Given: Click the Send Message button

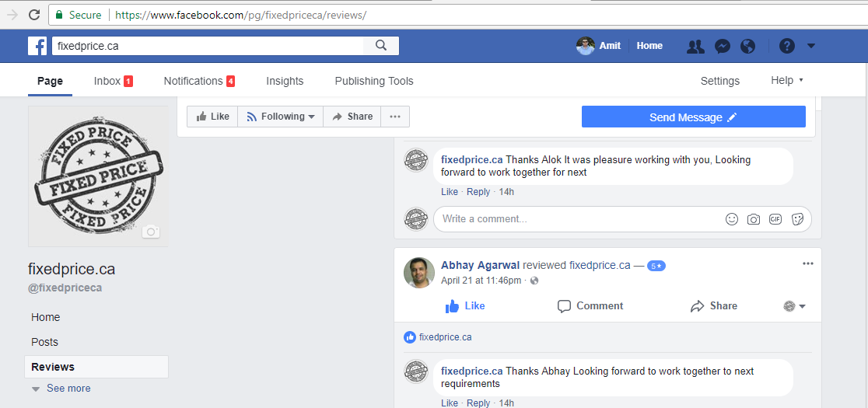Looking at the screenshot, I should [x=693, y=117].
